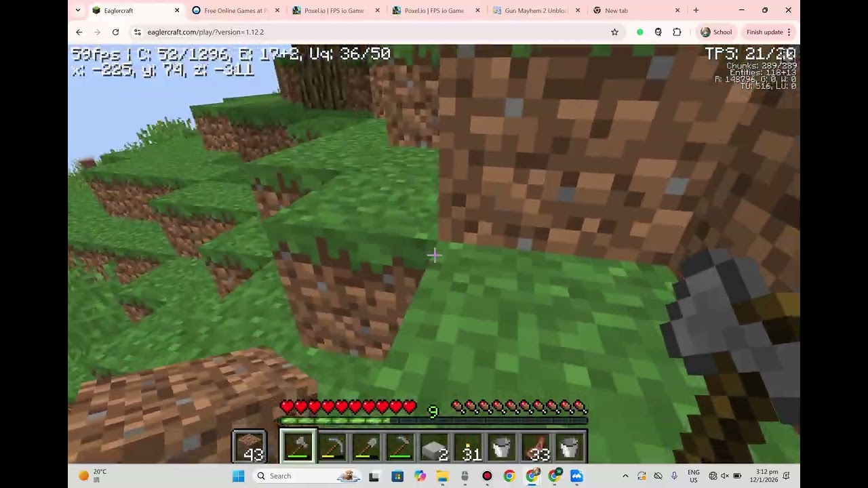Click the Finish update button

769,32
